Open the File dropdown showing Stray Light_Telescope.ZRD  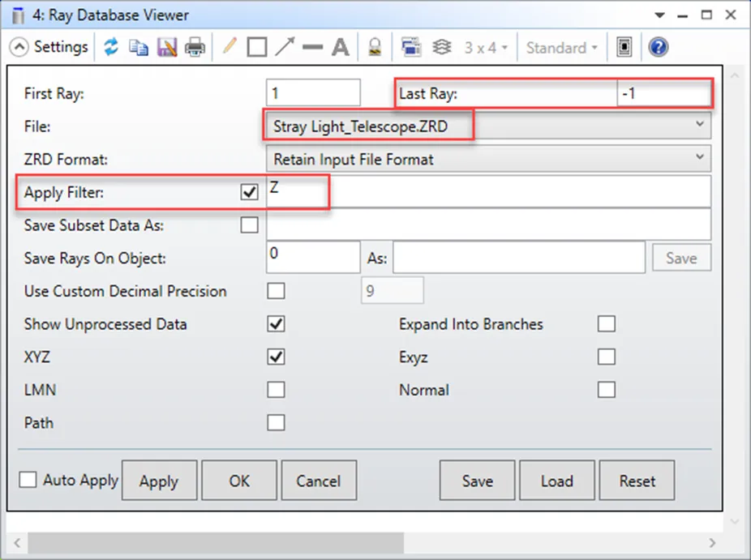tap(488, 126)
